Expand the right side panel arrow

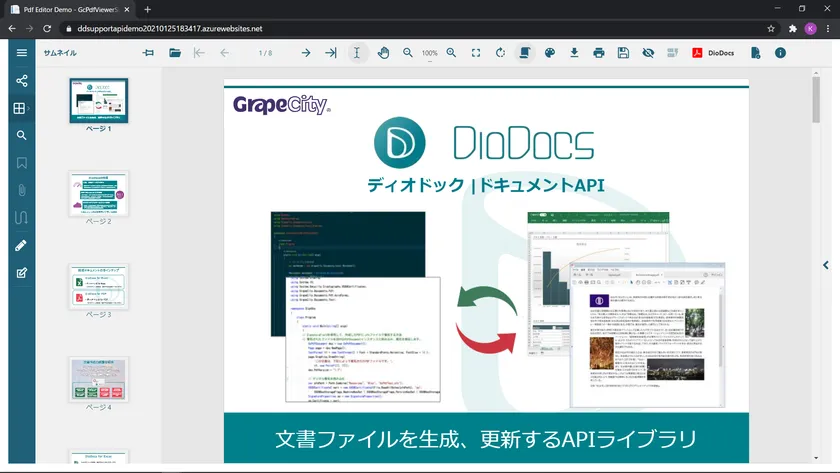coord(825,265)
